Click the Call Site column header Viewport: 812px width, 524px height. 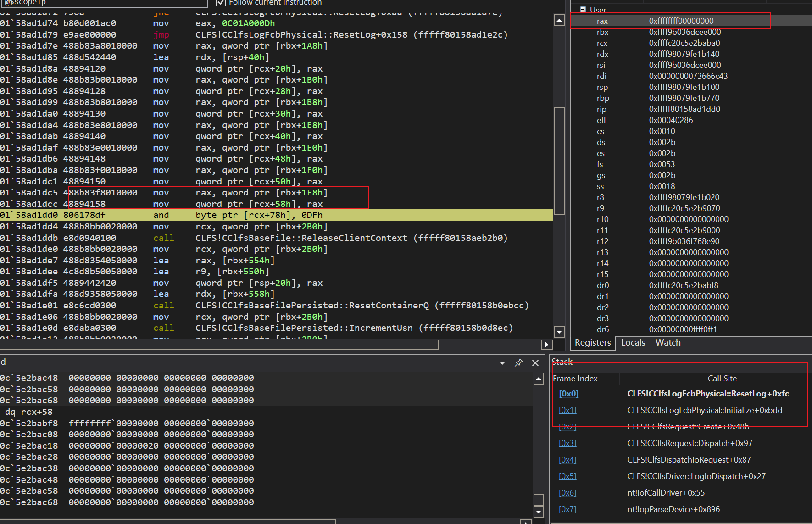722,379
